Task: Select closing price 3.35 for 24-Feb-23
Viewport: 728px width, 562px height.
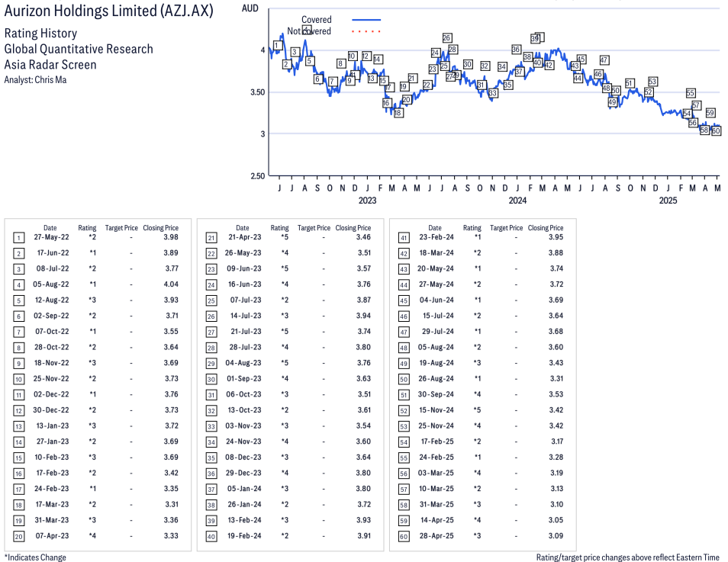Action: 171,489
